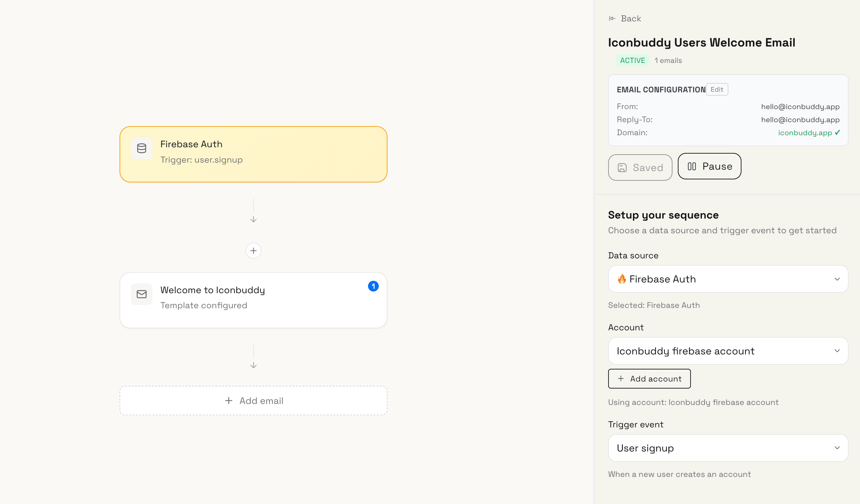This screenshot has width=860, height=504.
Task: Click the pause bars icon
Action: point(692,166)
